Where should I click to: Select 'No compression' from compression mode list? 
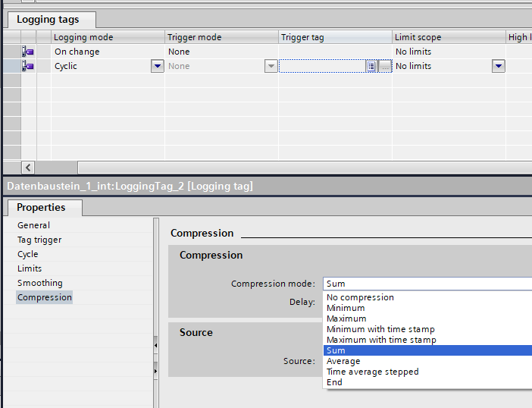point(360,297)
